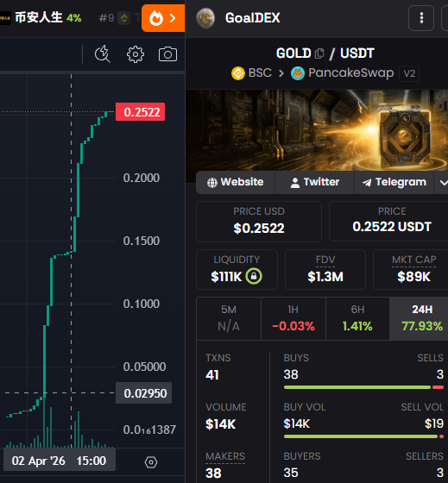The image size is (448, 483).
Task: Take a chart snapshot with camera icon
Action: click(167, 54)
